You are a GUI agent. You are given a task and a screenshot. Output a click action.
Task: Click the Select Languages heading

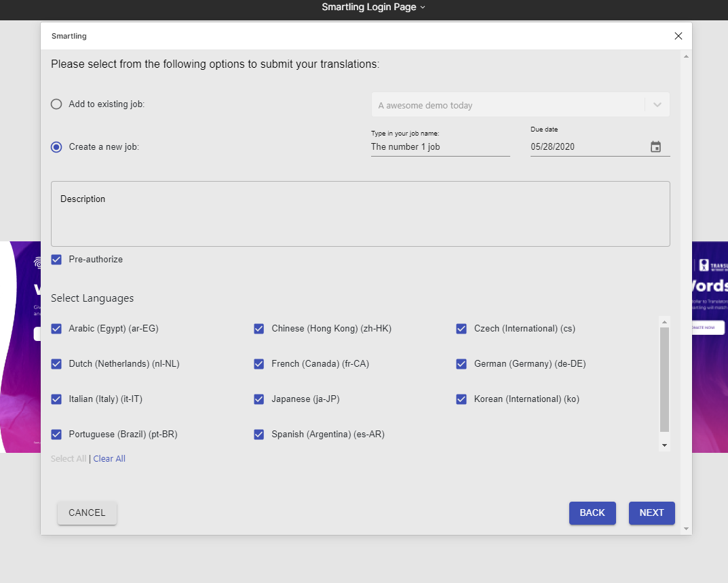(x=92, y=298)
